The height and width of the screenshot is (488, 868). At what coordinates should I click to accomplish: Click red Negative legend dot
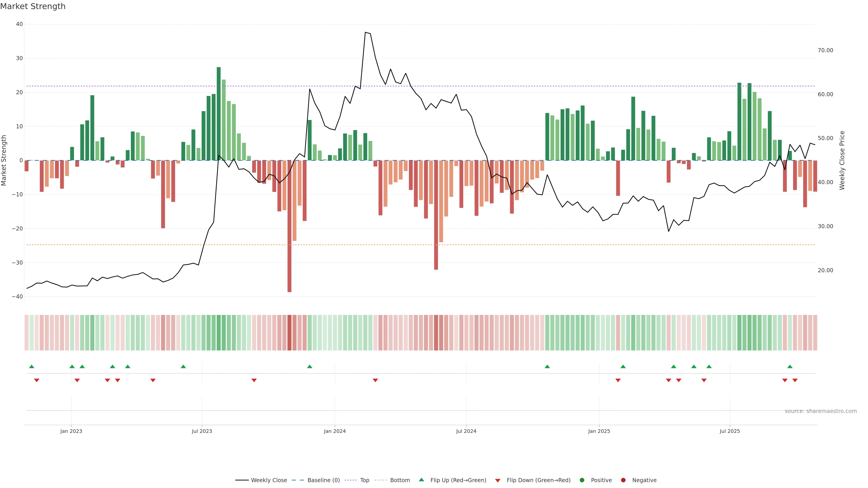tap(623, 480)
